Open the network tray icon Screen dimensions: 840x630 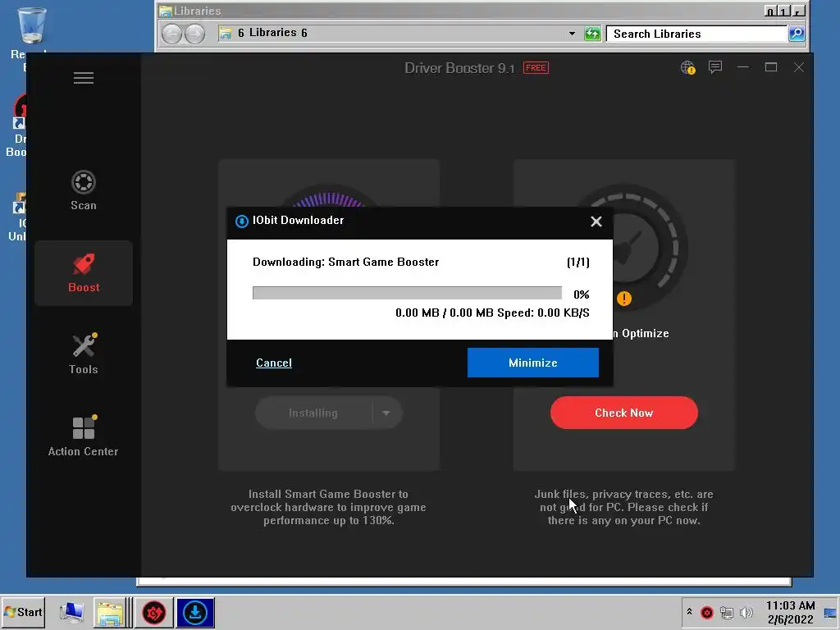727,612
